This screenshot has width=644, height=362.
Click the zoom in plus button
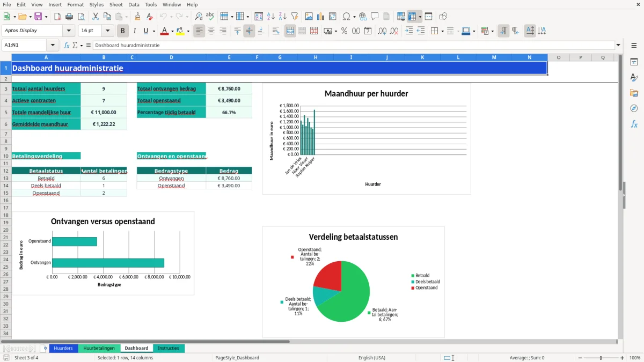(x=623, y=358)
